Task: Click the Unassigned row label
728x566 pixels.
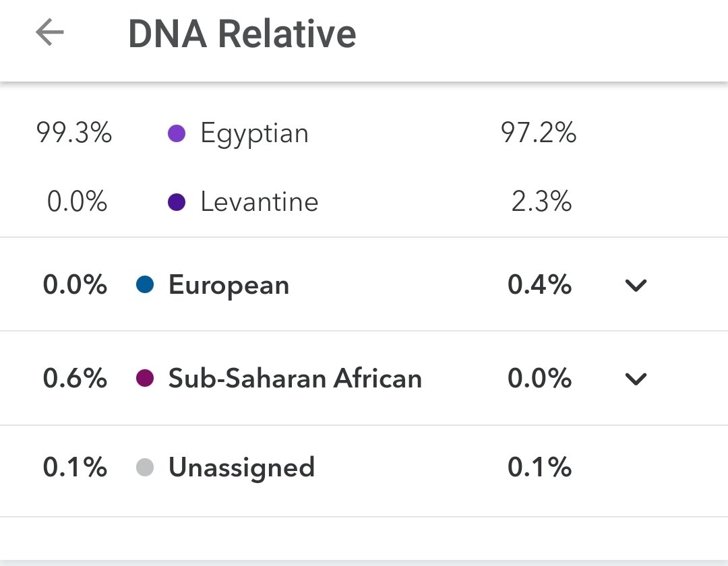Action: click(x=241, y=468)
